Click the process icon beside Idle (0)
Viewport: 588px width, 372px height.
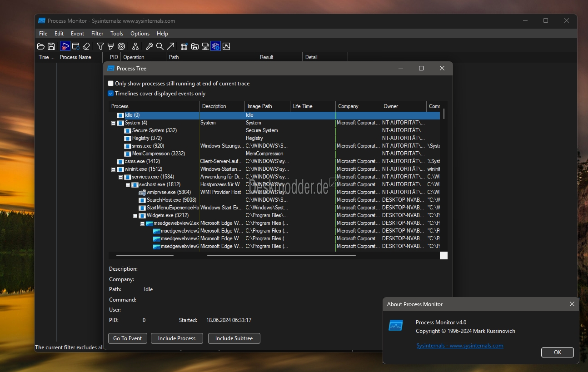pyautogui.click(x=120, y=115)
